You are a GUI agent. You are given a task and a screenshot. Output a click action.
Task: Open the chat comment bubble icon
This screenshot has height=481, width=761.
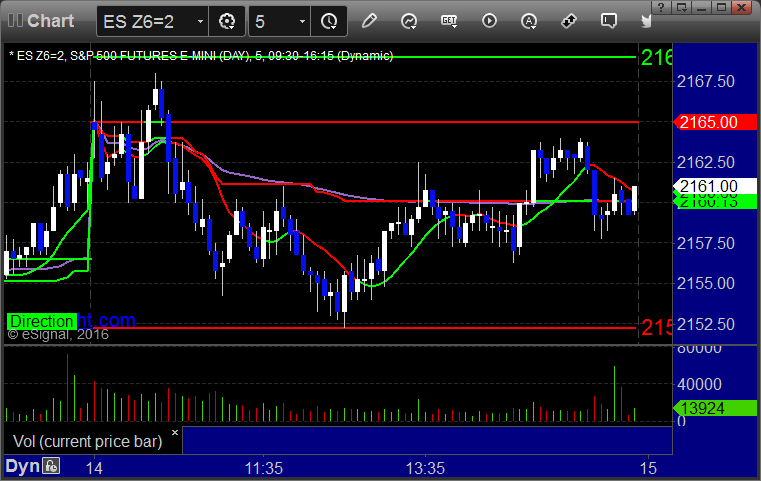coord(609,21)
